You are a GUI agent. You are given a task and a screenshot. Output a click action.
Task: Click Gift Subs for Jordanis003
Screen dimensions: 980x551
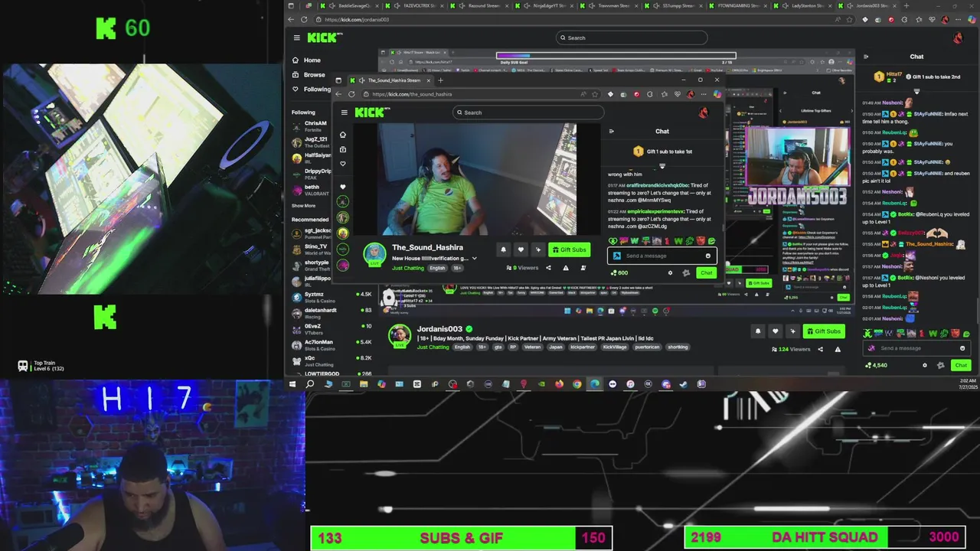tap(823, 331)
